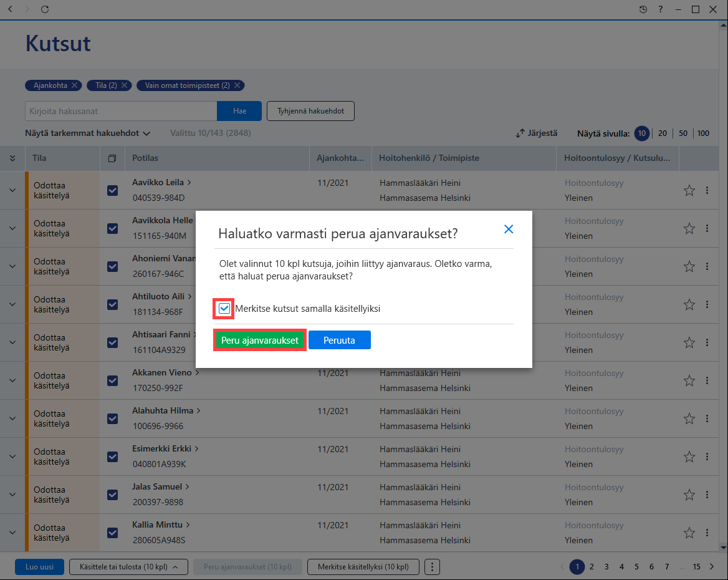Star the Aavikko Leila row
The width and height of the screenshot is (728, 580).
click(689, 191)
